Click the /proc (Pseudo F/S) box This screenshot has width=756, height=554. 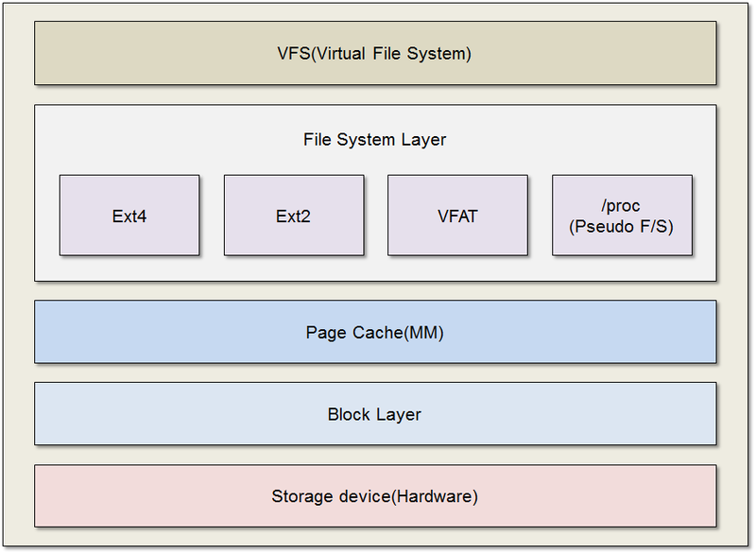(x=622, y=215)
